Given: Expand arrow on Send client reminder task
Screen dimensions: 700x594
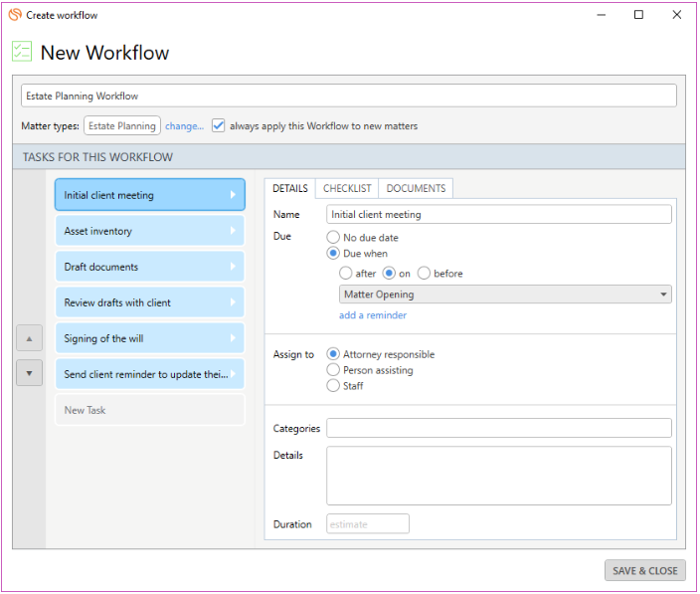Looking at the screenshot, I should (233, 374).
